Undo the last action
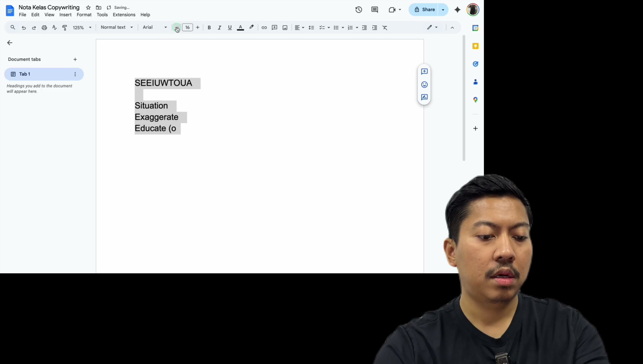This screenshot has width=643, height=364. click(24, 28)
